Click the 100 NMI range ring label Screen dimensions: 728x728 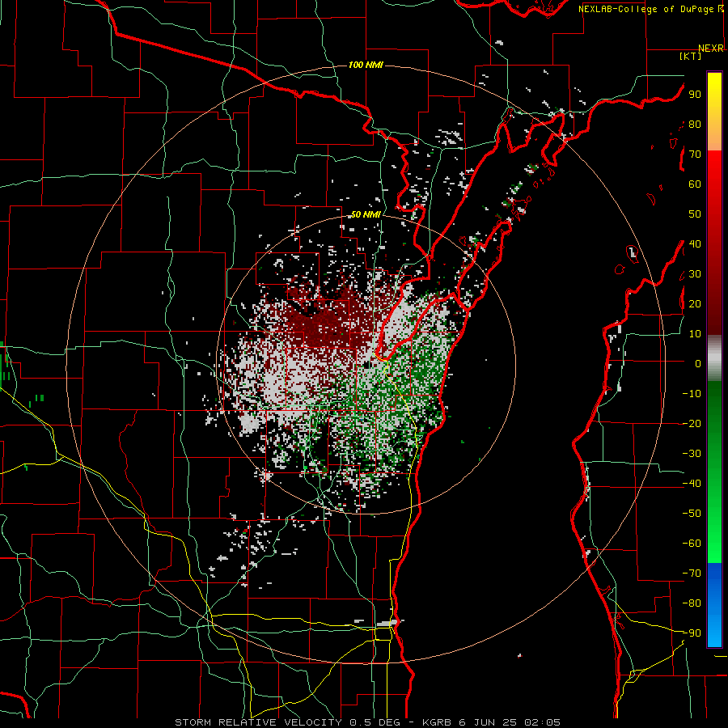pos(366,65)
